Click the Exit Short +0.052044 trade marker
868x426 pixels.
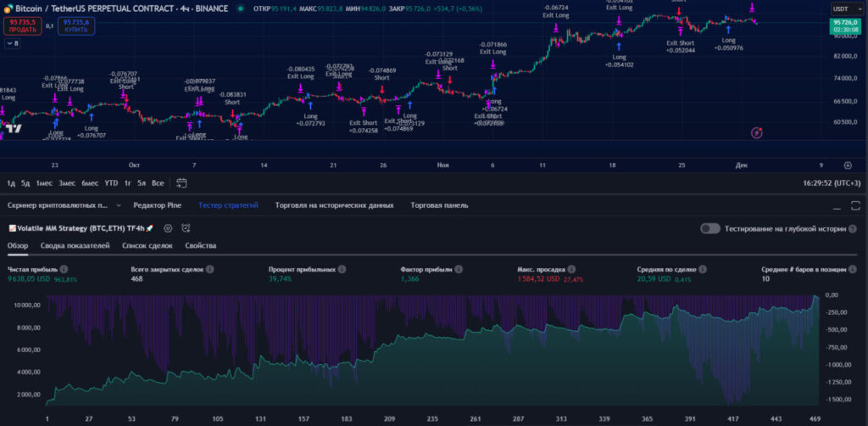(681, 47)
